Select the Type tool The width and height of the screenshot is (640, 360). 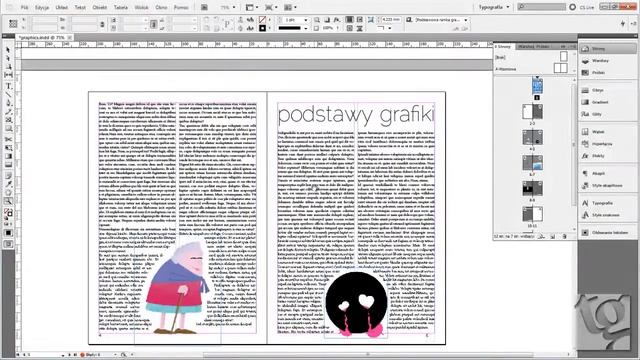click(x=8, y=86)
